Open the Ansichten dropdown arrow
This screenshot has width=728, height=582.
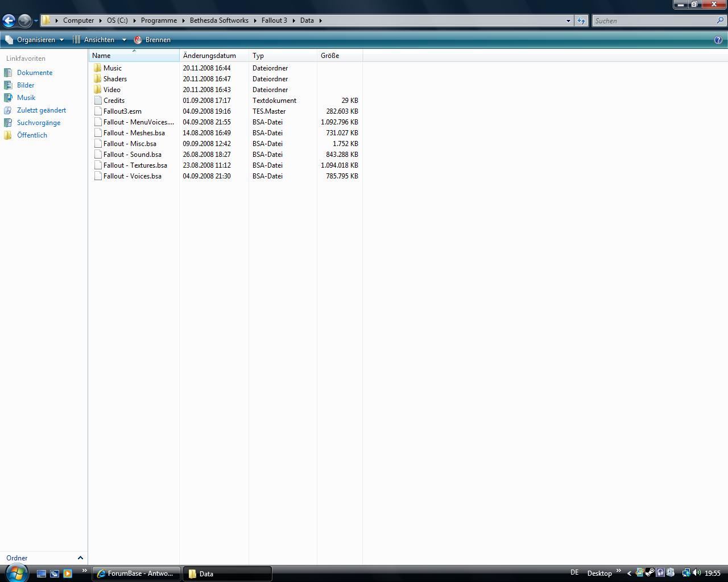point(124,40)
